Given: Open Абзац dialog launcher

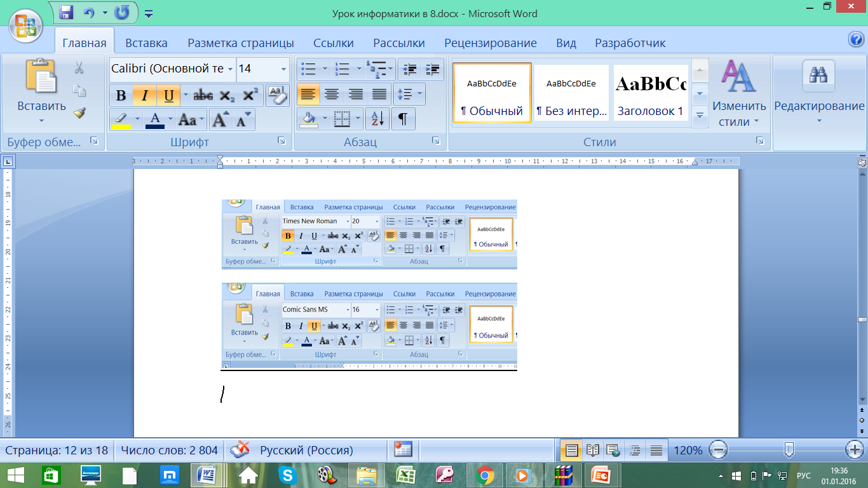Looking at the screenshot, I should coord(436,141).
